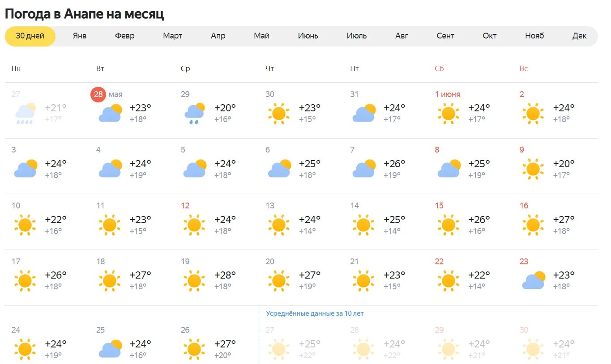Open the Авг month tab
Image resolution: width=611 pixels, height=364 pixels.
pos(402,36)
